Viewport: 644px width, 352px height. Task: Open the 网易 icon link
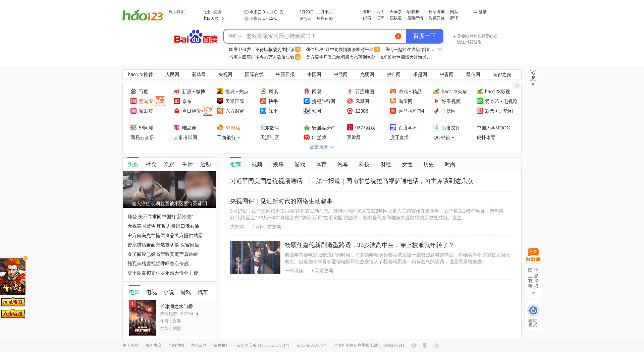(x=307, y=91)
